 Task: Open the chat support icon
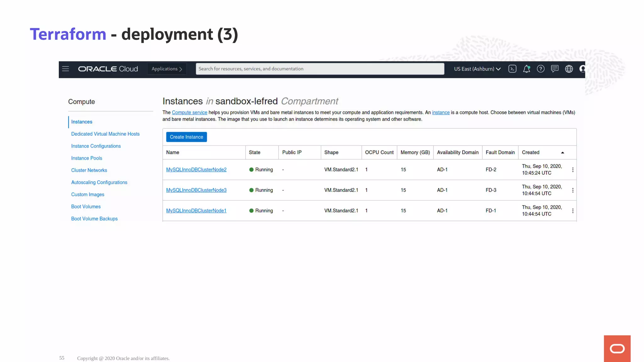coord(555,69)
